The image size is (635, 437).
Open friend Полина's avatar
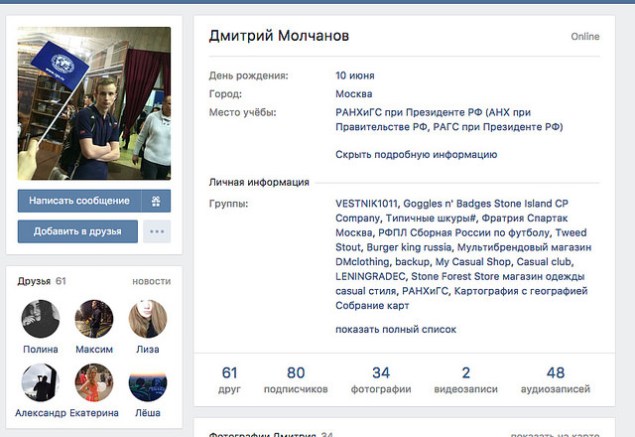(40, 319)
